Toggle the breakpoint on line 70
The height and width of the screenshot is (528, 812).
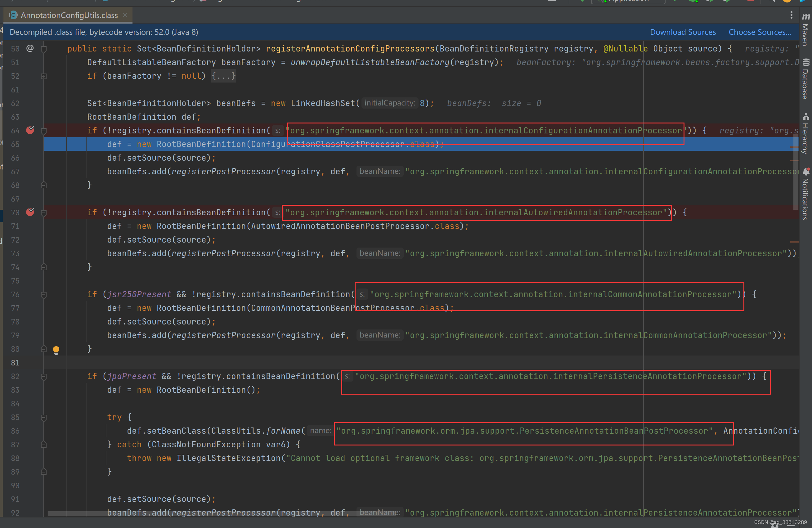click(x=30, y=212)
